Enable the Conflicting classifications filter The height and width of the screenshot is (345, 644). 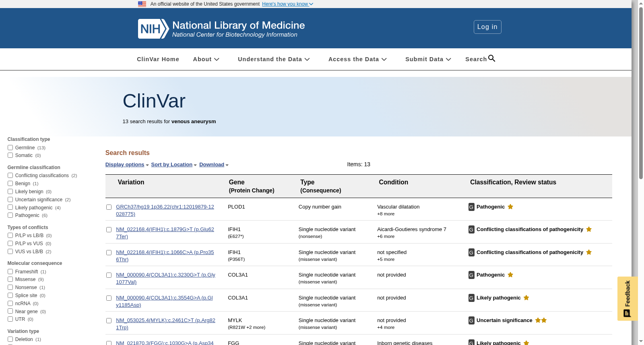click(10, 176)
